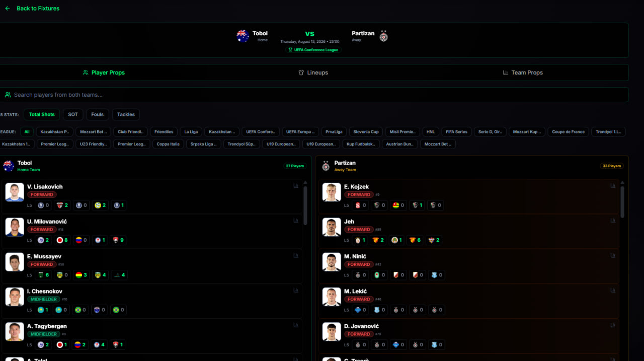
Task: Click the Jeh player name
Action: click(x=349, y=222)
